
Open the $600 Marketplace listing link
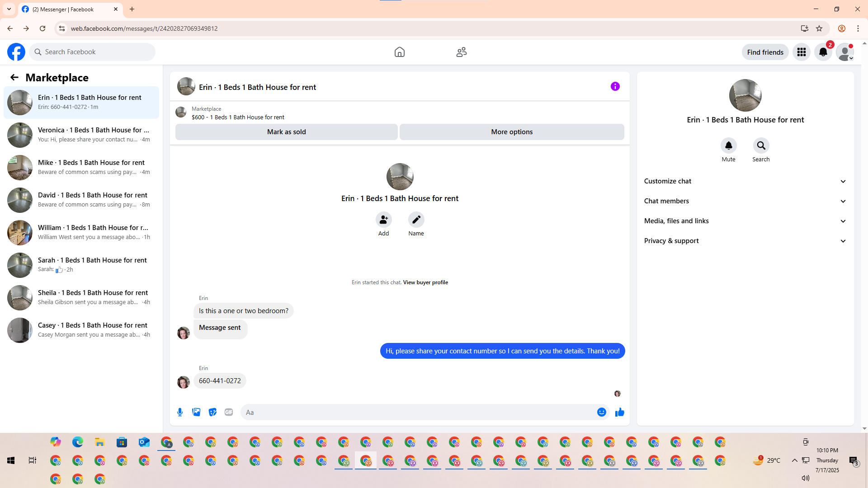pos(238,117)
